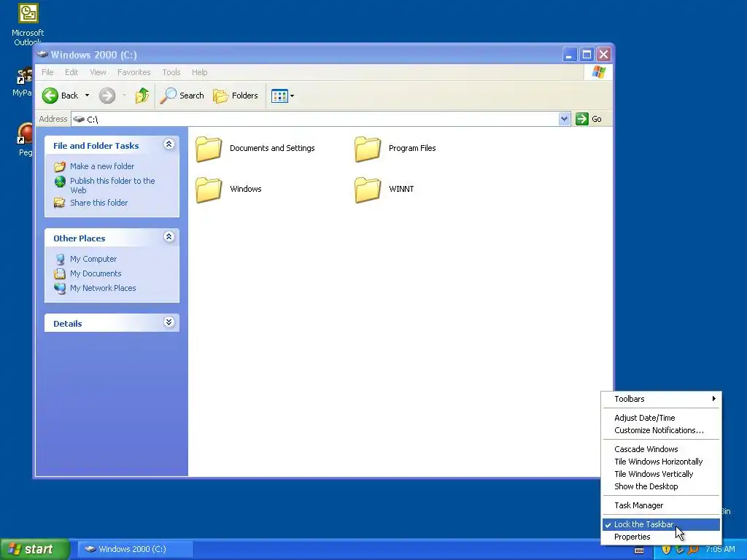The image size is (747, 560).
Task: Click Share this folder link
Action: tap(98, 203)
